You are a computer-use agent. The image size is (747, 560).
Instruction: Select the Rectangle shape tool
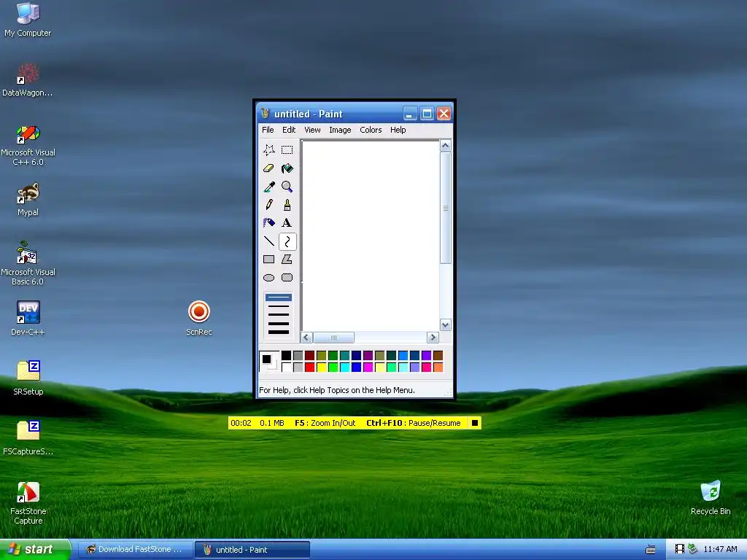point(268,260)
